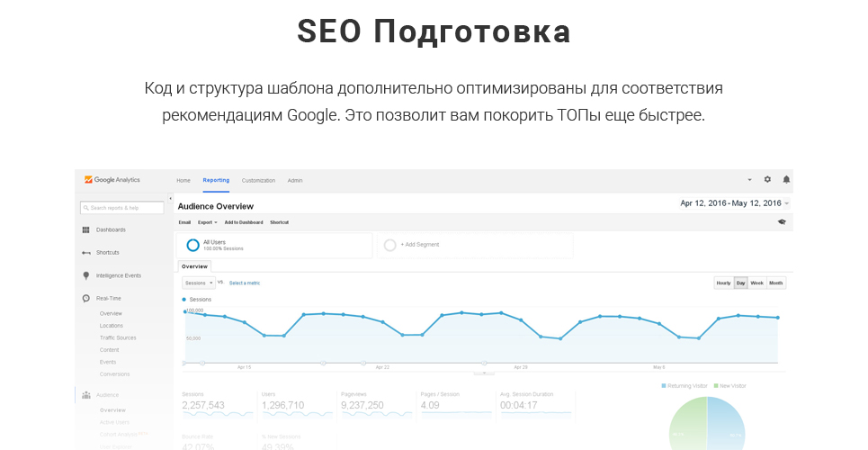Click the Returning Visitor legend swatch
The width and height of the screenshot is (868, 450).
pyautogui.click(x=664, y=386)
